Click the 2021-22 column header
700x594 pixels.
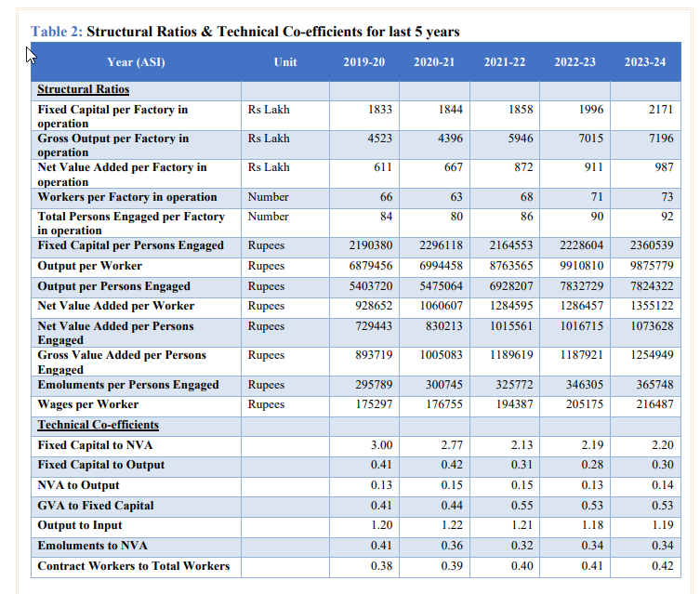[x=504, y=62]
